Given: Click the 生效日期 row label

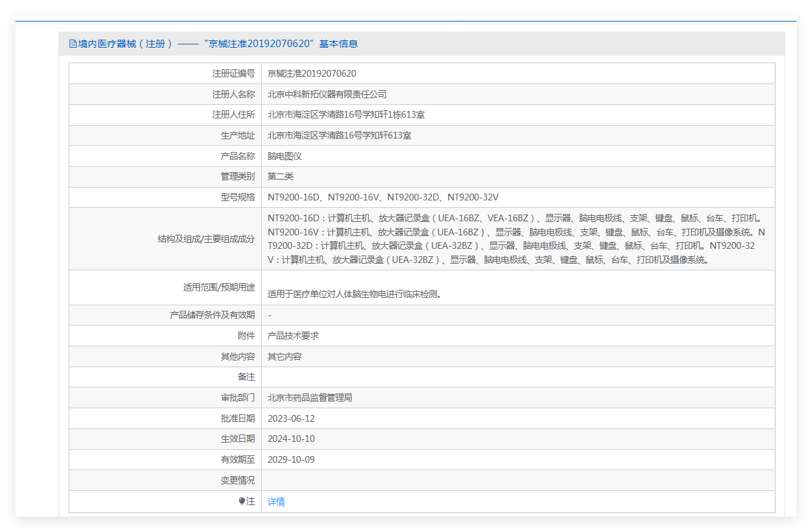Looking at the screenshot, I should pos(238,439).
